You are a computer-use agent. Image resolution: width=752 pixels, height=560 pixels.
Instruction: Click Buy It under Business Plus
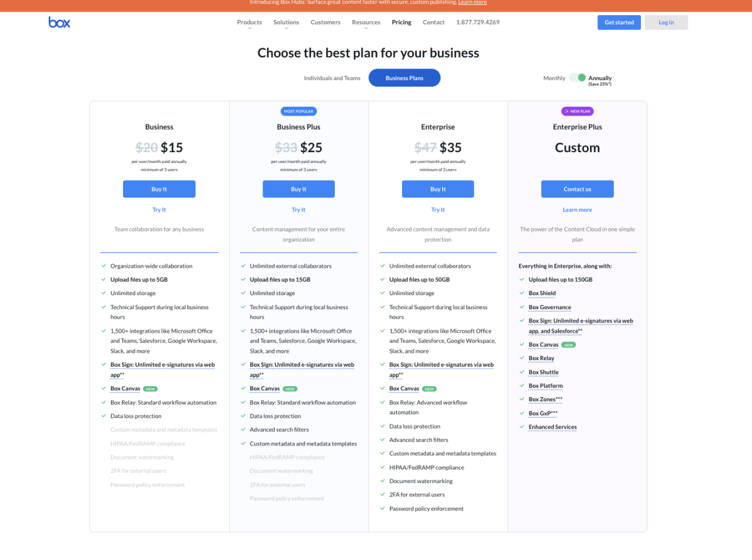click(298, 188)
